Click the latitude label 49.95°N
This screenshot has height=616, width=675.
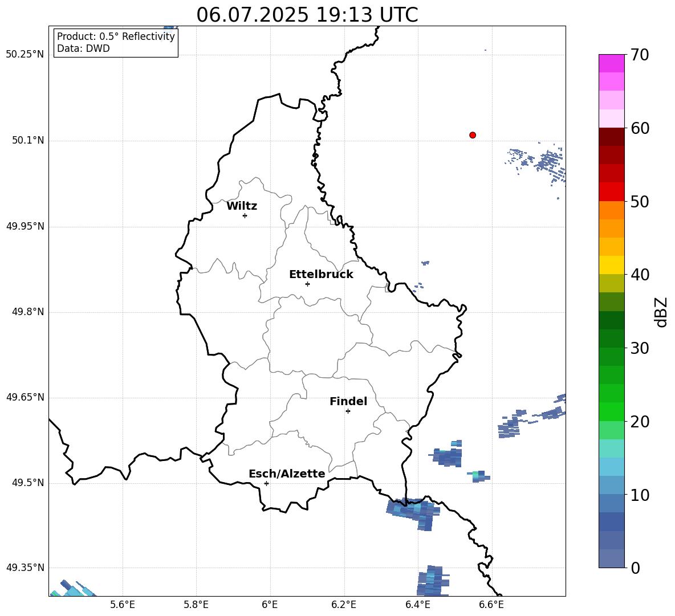pyautogui.click(x=25, y=226)
